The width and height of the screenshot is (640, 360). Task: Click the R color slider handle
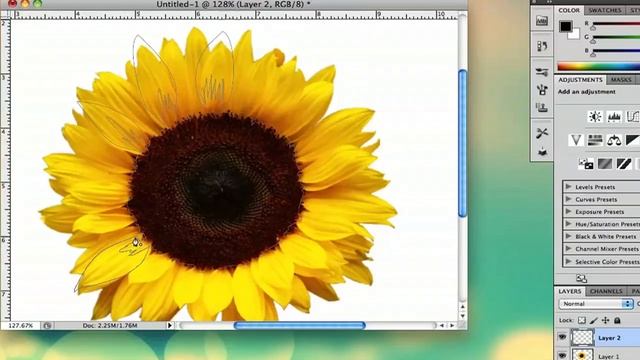point(593,28)
